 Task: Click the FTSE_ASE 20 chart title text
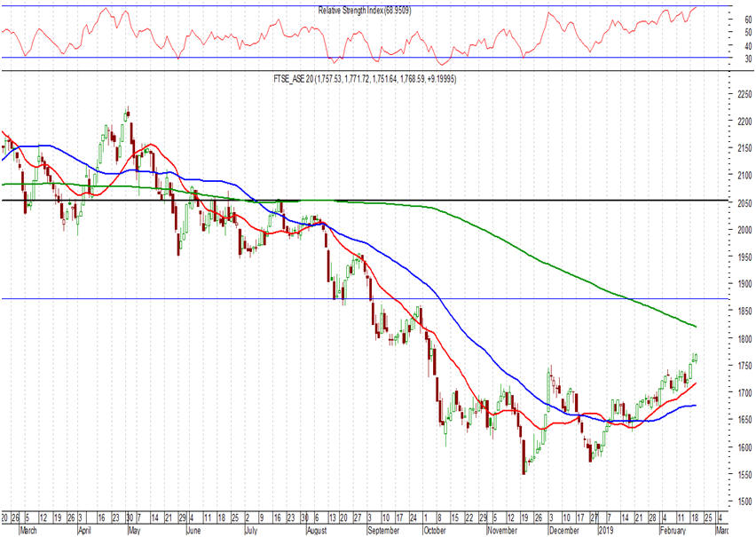365,79
